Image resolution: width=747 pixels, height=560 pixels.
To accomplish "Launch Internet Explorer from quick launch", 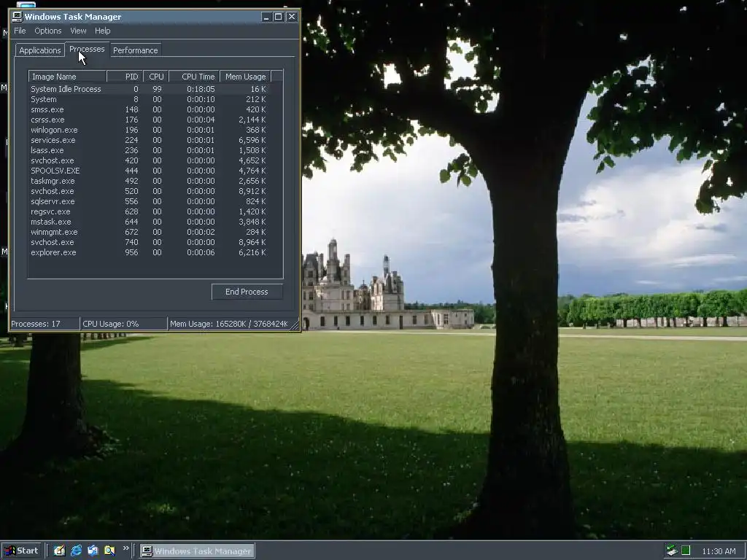I will [76, 551].
